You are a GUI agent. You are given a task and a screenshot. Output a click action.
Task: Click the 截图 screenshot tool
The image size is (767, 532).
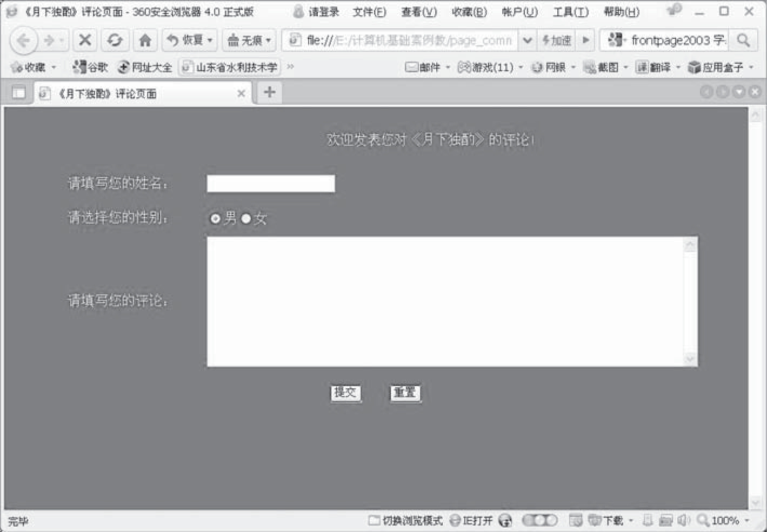(601, 67)
